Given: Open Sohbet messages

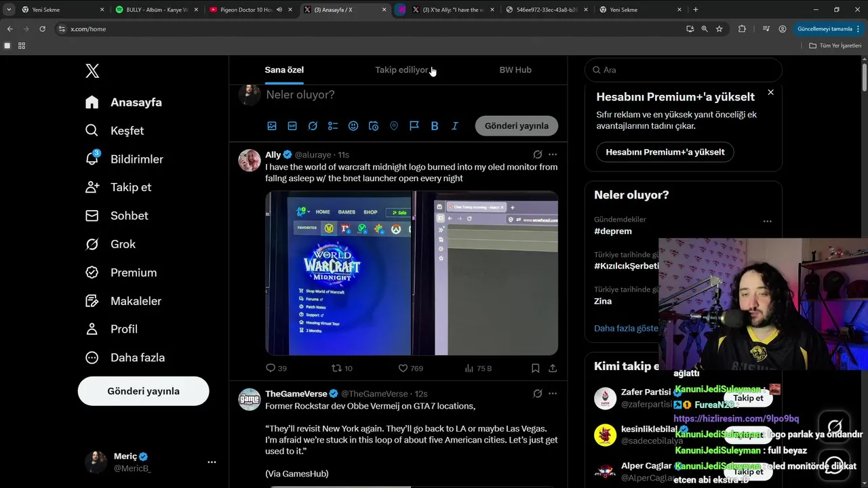Looking at the screenshot, I should (117, 216).
